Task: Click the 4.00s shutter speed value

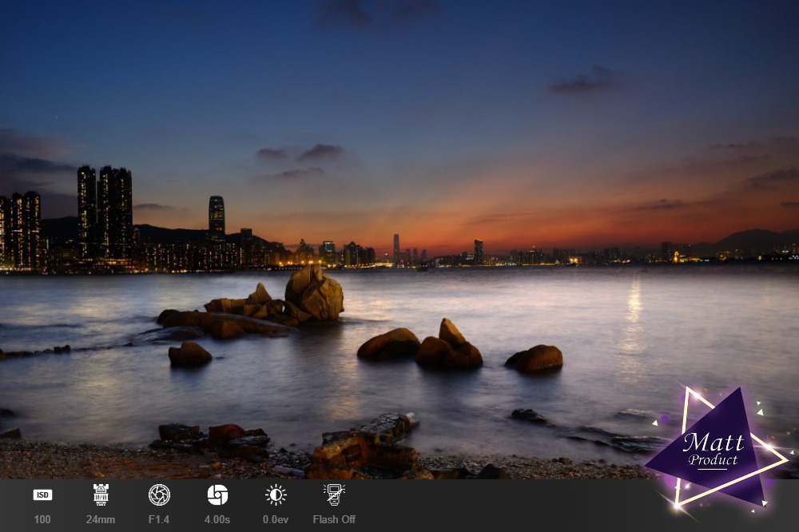Action: [x=217, y=519]
